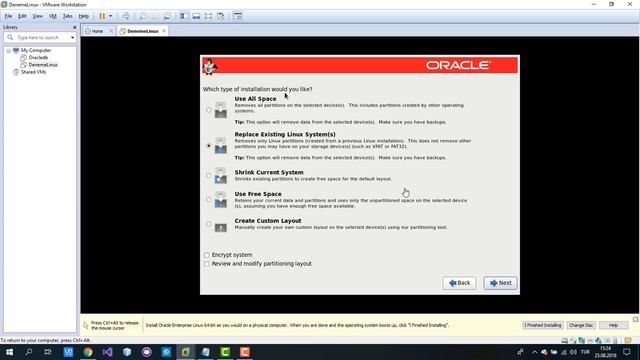Check Review and modify partitioning layout
Viewport: 640px width, 360px height.
(x=207, y=264)
